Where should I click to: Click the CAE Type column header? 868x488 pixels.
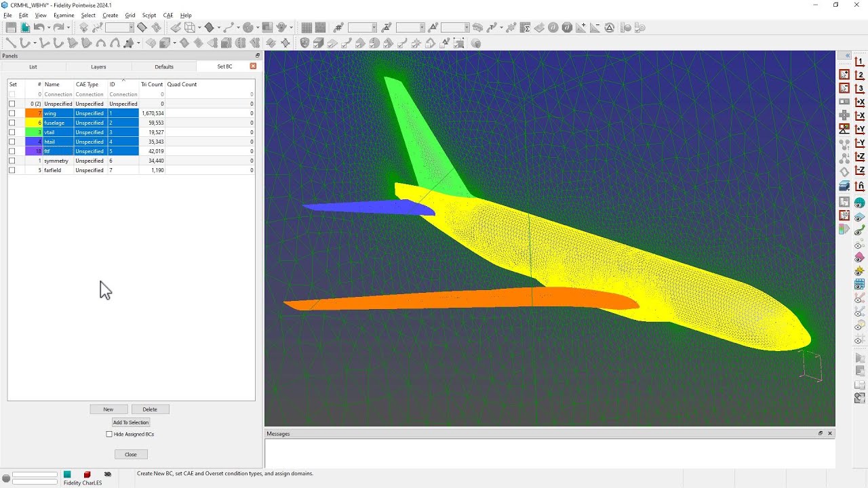[x=87, y=85]
